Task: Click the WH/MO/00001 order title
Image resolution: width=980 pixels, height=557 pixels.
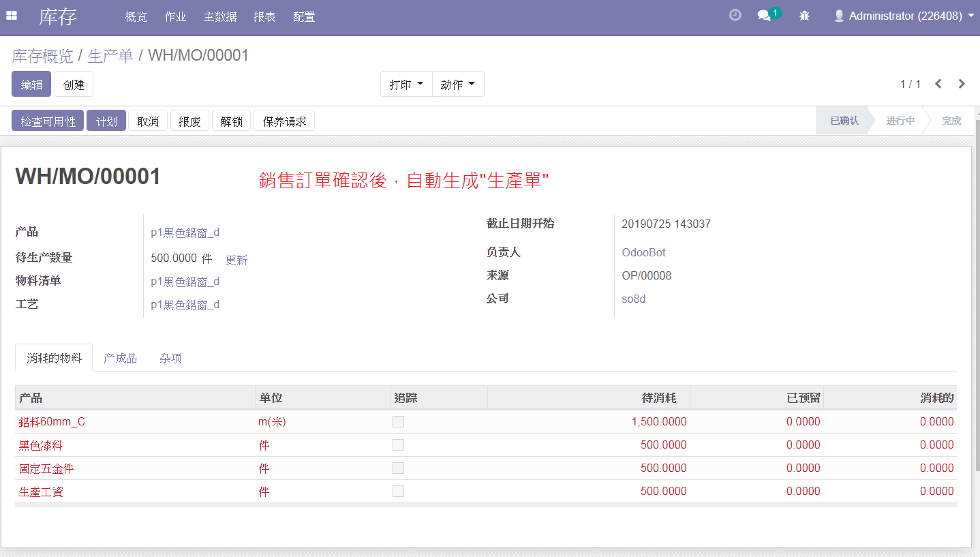Action: tap(88, 177)
